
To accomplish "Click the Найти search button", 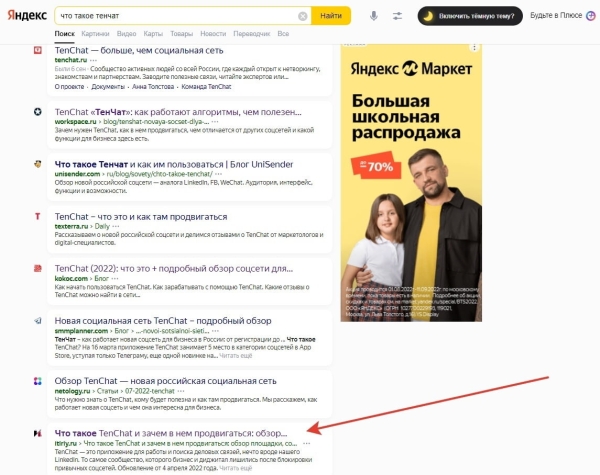I will pos(331,16).
